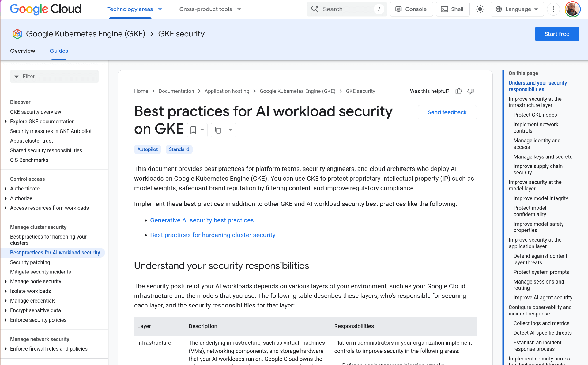Open the user account avatar

572,9
